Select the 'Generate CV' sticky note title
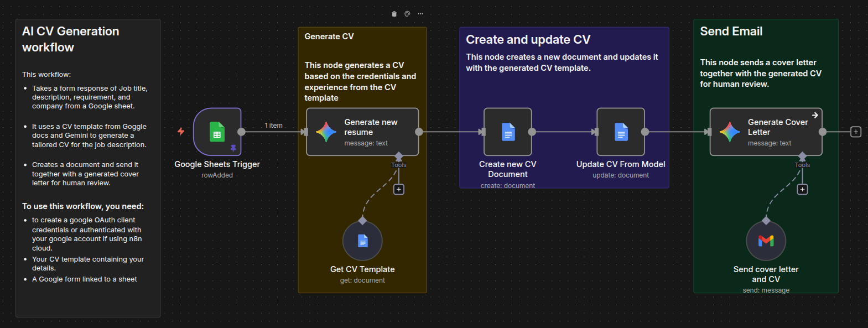The image size is (868, 328). [329, 37]
